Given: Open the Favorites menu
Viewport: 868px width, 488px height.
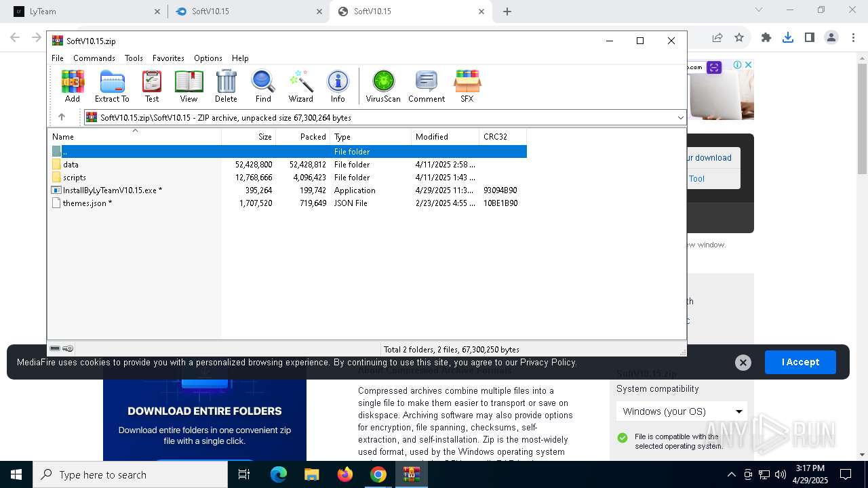Looking at the screenshot, I should tap(168, 58).
